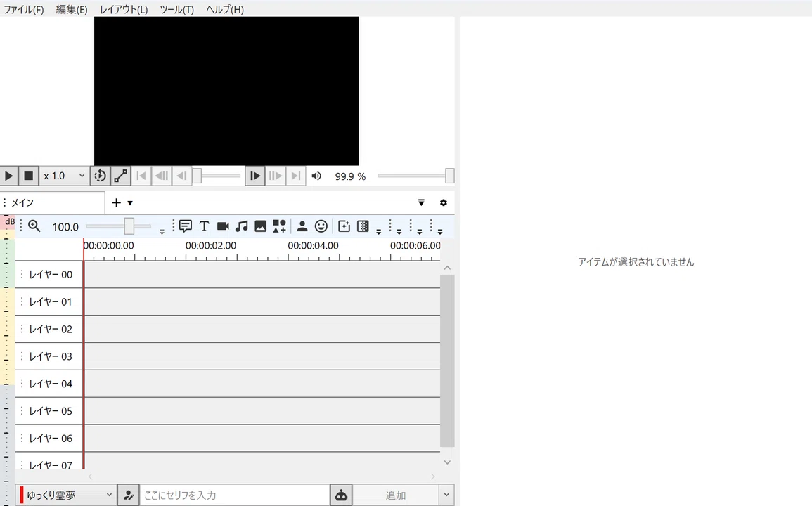Start playback with the play button
812x506 pixels.
pyautogui.click(x=9, y=176)
